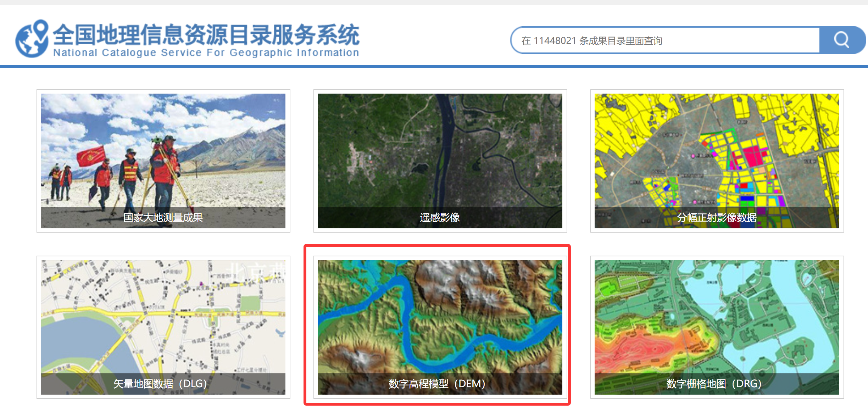Click the 全国地理信息资源目录服务系统 title
Screen dimensions: 868x412
206,34
